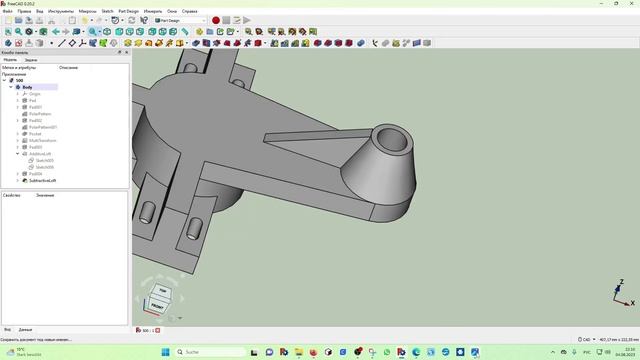Screen dimensions: 640x360
Task: Switch to the Задачи tab
Action: click(x=31, y=60)
